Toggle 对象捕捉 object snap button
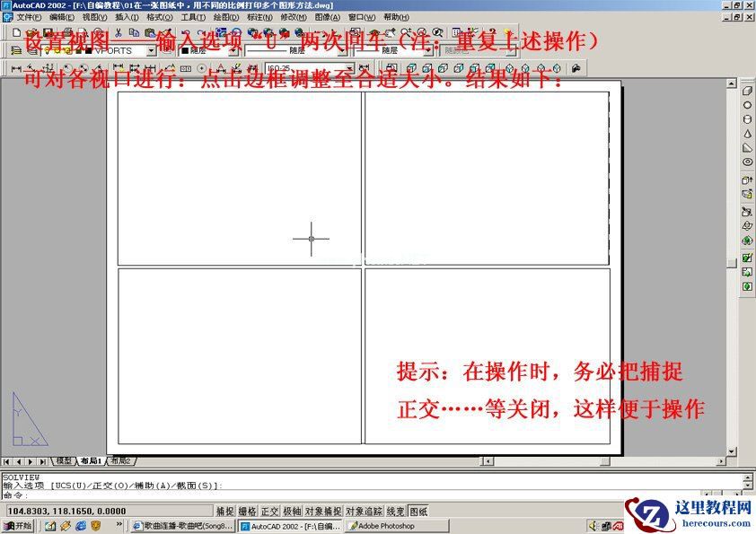The width and height of the screenshot is (756, 534). 323,511
